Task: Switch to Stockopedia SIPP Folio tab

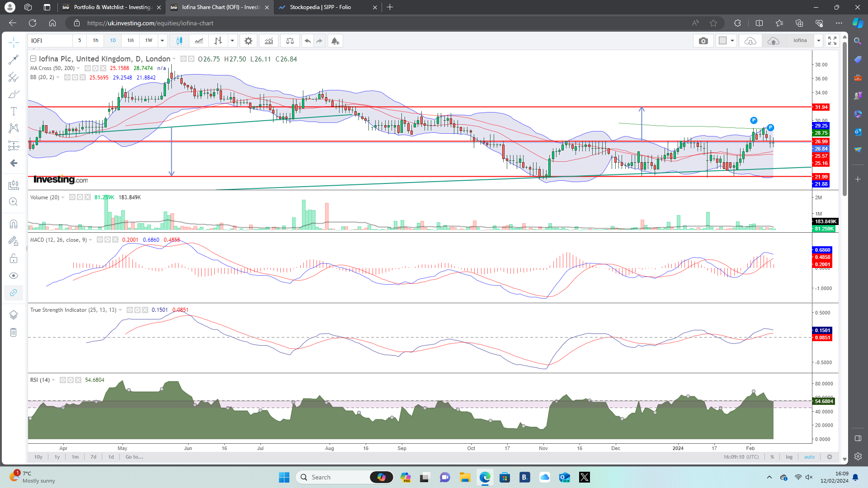Action: [x=328, y=7]
